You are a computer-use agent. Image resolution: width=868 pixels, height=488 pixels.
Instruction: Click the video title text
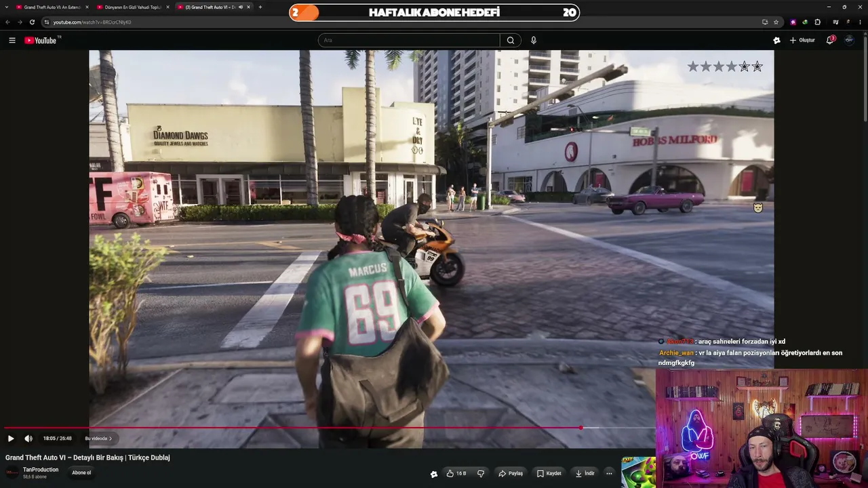point(87,457)
